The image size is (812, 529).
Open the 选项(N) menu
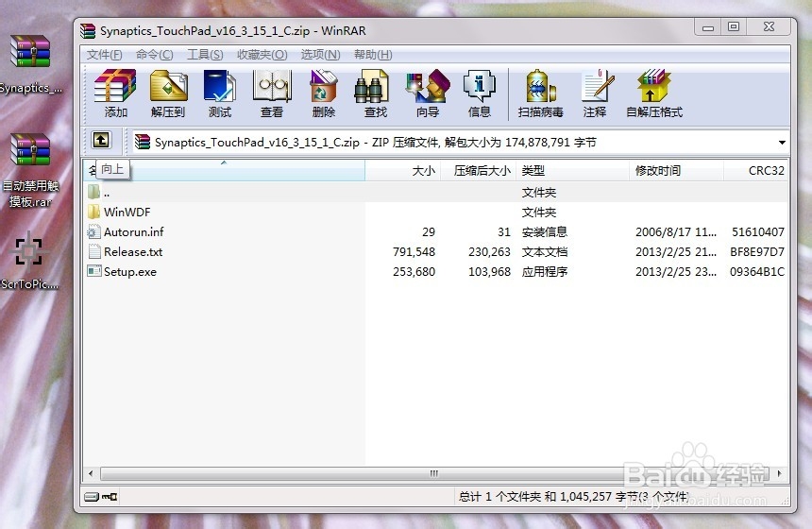[x=321, y=55]
